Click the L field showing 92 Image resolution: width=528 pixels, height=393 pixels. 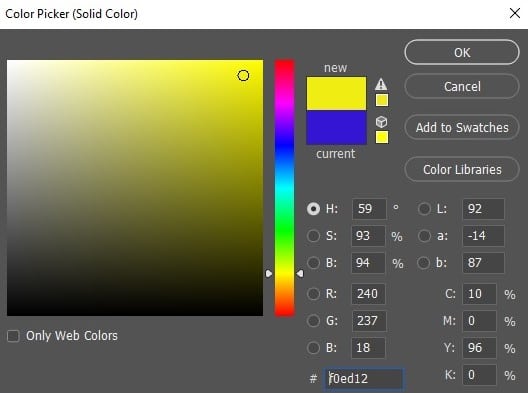[483, 209]
